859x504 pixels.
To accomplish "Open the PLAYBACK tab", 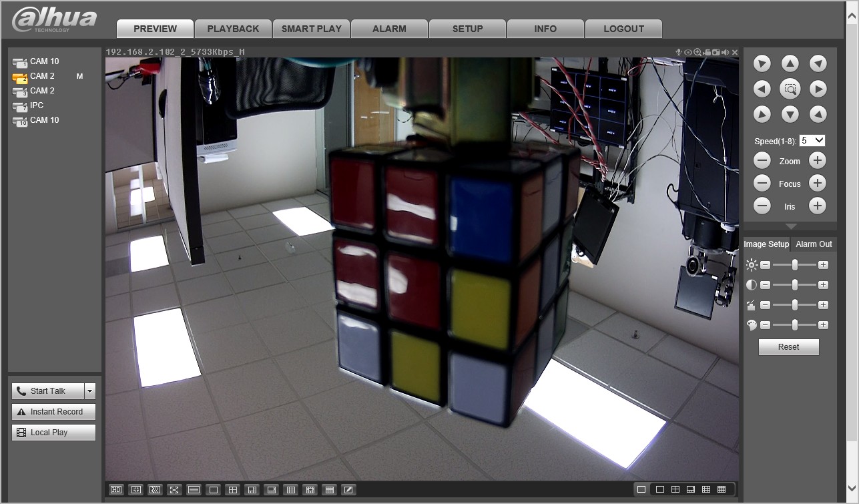I will click(x=233, y=29).
